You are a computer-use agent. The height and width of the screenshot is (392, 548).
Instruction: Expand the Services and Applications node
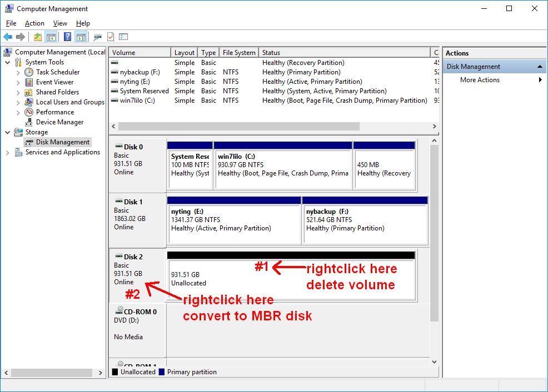7,153
